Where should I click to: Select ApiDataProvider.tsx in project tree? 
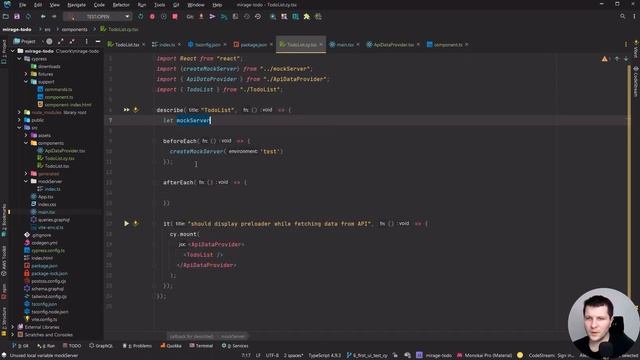click(x=64, y=151)
